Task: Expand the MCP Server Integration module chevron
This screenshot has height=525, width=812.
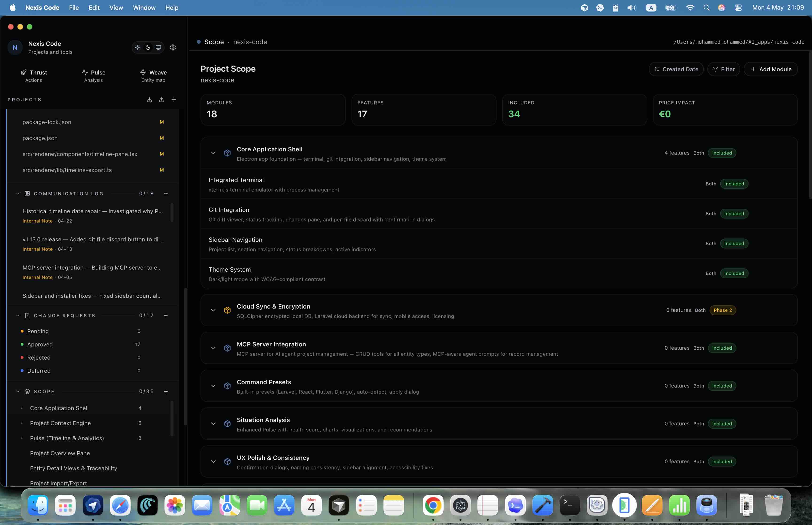Action: [x=213, y=348]
